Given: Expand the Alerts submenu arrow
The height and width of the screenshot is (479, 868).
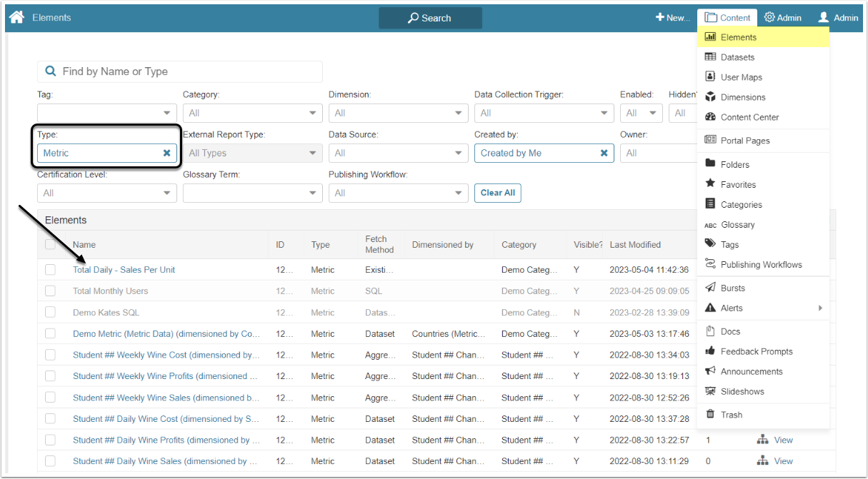Looking at the screenshot, I should 820,308.
